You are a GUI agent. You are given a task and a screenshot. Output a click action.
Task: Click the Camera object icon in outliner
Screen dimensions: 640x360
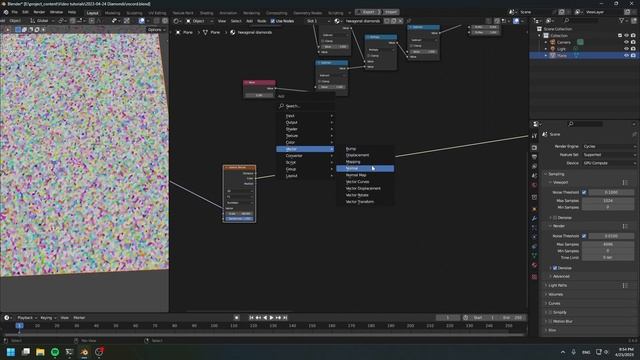(x=553, y=42)
